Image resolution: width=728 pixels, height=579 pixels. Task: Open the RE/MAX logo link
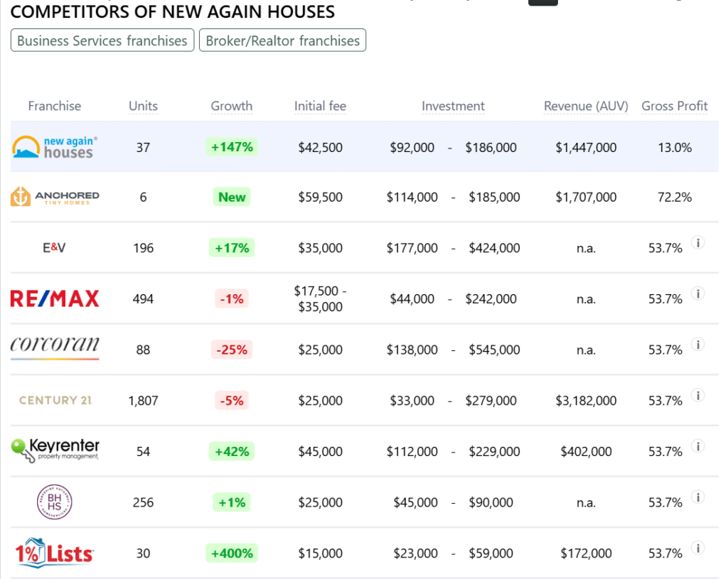tap(55, 299)
